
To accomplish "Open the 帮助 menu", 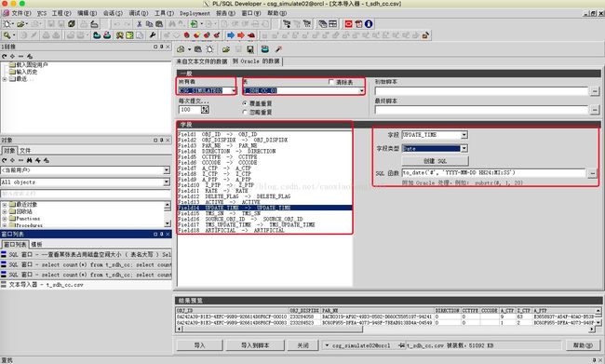I will click(277, 13).
